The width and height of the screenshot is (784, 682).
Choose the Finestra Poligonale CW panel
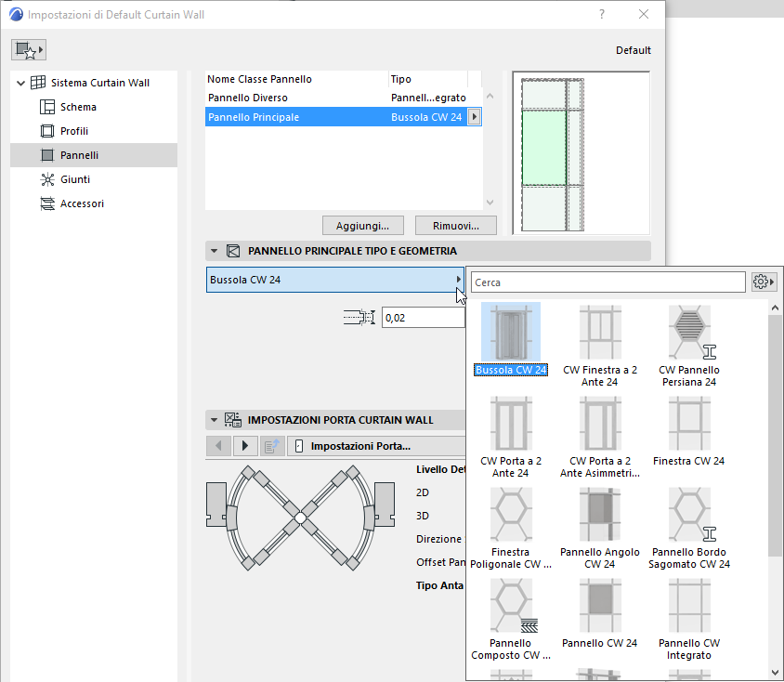coord(511,528)
